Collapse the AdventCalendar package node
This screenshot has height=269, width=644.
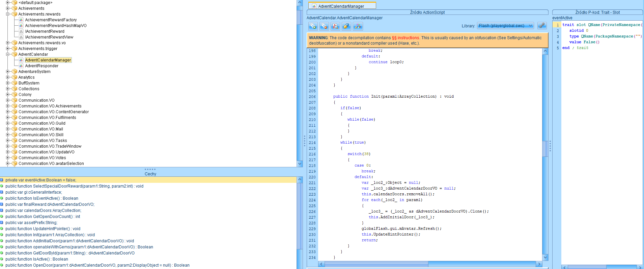tap(7, 54)
